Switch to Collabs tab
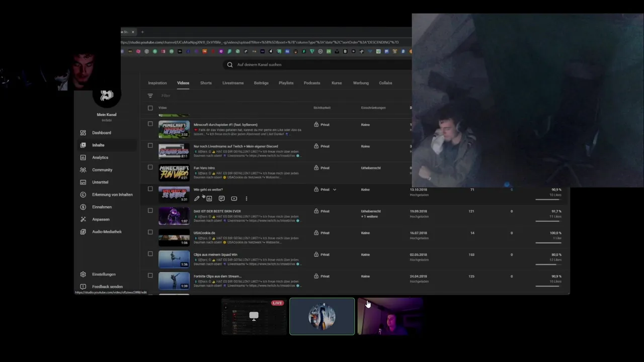The width and height of the screenshot is (644, 362). (x=385, y=83)
